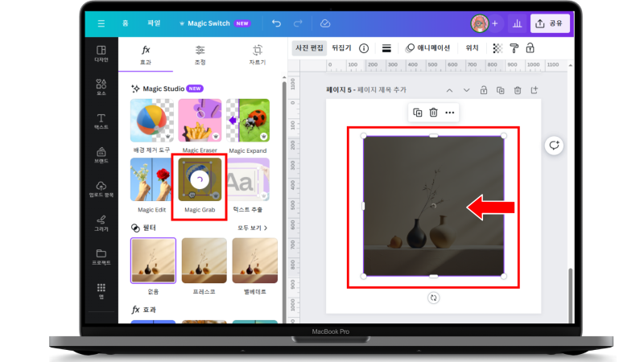This screenshot has width=644, height=362.
Task: Add a new page icon
Action: (535, 90)
